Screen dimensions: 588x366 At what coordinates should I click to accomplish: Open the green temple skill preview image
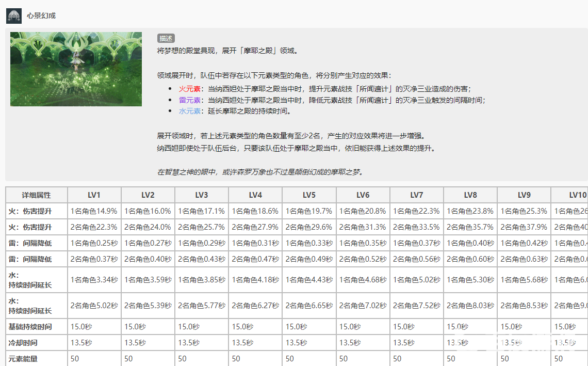pyautogui.click(x=76, y=69)
